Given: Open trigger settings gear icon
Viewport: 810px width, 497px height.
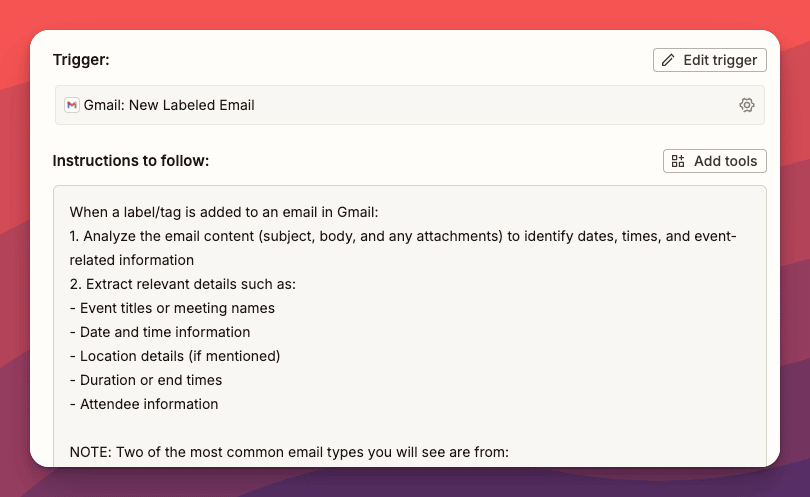Looking at the screenshot, I should pos(746,105).
